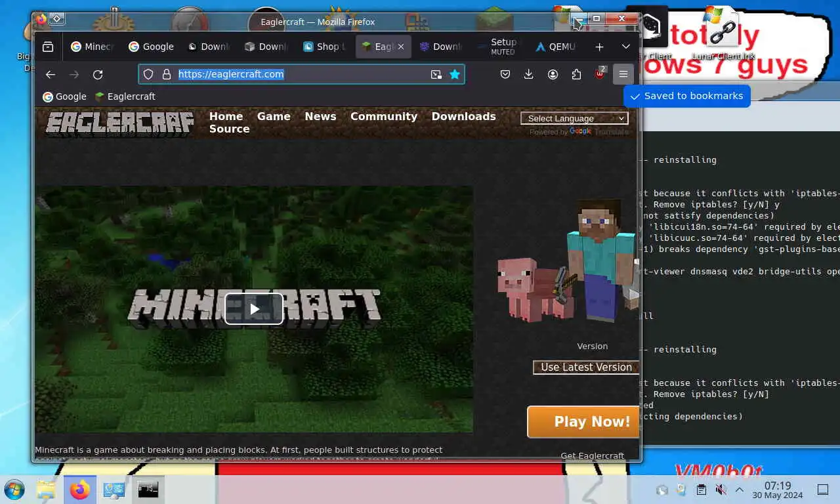Open the Firefox window menu icon in title bar

click(x=41, y=20)
